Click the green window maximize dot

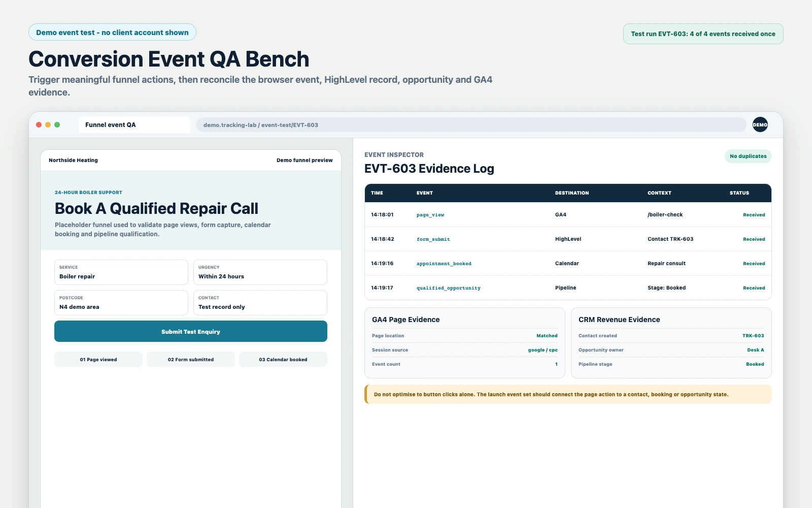(x=57, y=124)
